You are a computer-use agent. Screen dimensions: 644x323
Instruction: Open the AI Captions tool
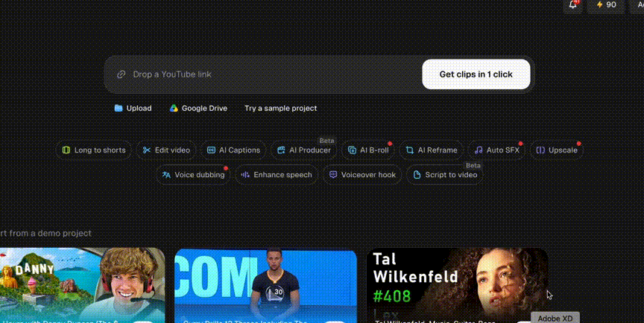click(x=233, y=150)
